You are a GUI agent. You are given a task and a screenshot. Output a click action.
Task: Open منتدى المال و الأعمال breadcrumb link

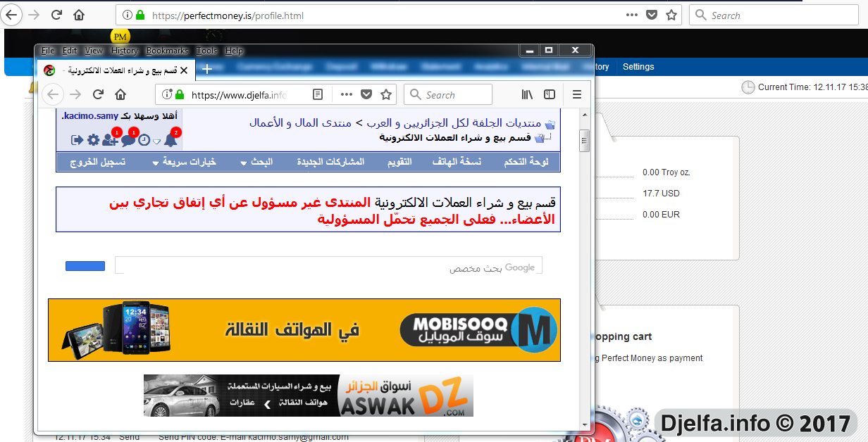pyautogui.click(x=300, y=122)
